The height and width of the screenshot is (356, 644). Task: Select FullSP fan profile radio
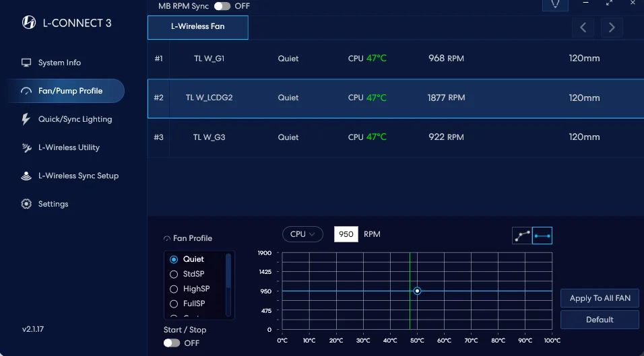174,304
